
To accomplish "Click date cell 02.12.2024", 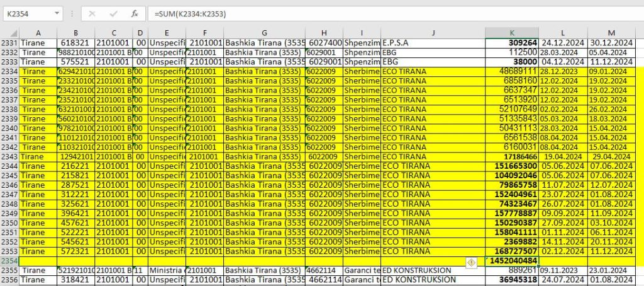I will [563, 251].
